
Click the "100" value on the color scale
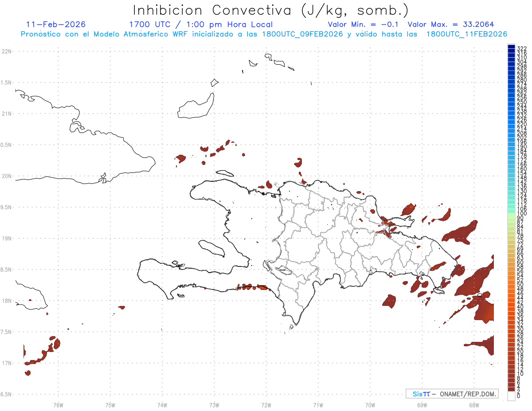pyautogui.click(x=521, y=214)
